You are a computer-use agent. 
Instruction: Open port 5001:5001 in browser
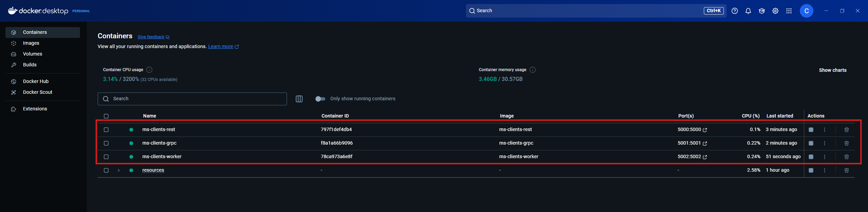[692, 143]
